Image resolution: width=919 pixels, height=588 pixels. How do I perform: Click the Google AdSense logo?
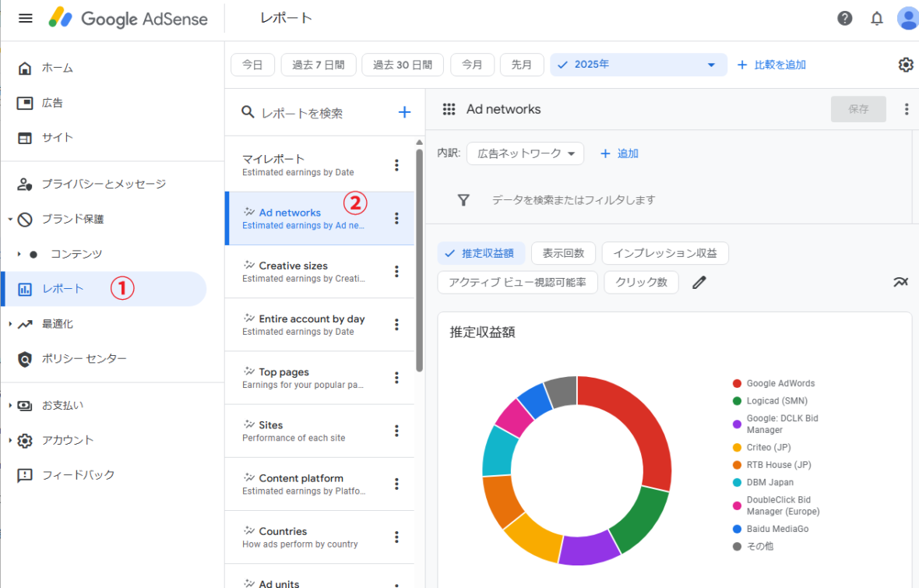(x=128, y=18)
